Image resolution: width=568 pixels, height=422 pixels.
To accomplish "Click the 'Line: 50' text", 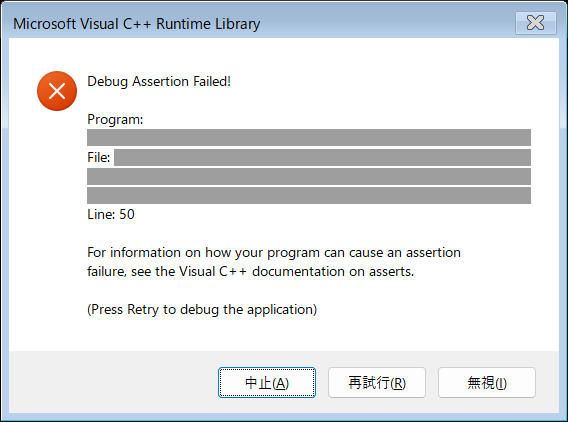I will [111, 214].
